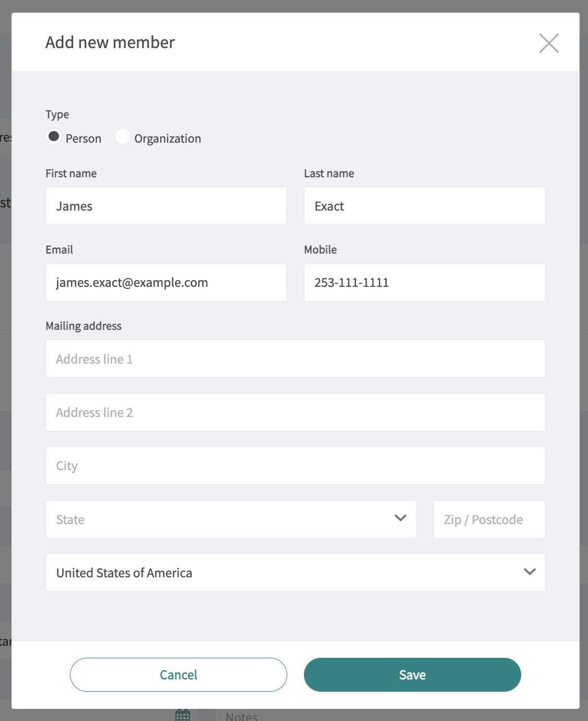
Task: Click the chevron arrow in country selector
Action: pos(530,572)
